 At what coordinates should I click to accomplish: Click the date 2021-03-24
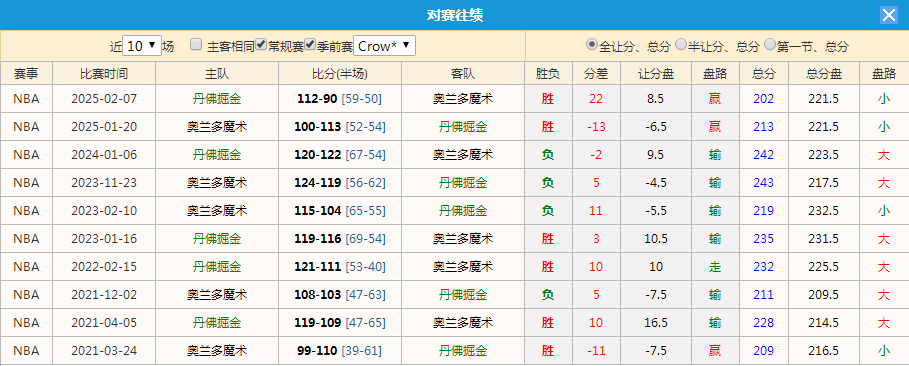pos(104,350)
